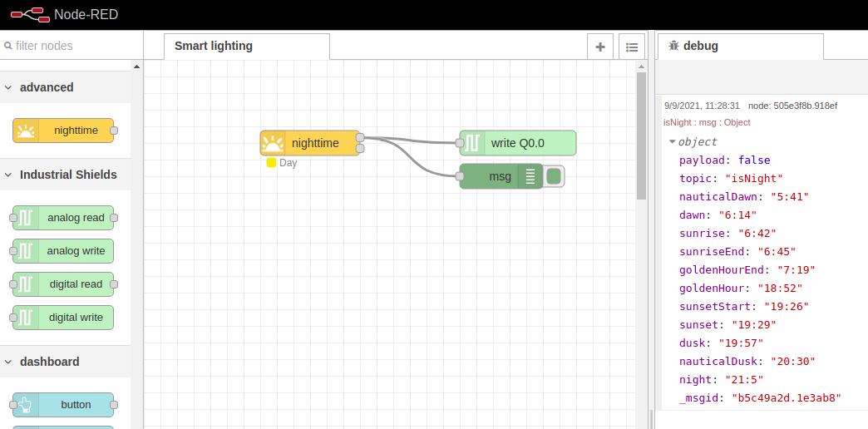Viewport: 868px width, 429px height.
Task: Click the yellow Day status indicator
Action: point(271,163)
